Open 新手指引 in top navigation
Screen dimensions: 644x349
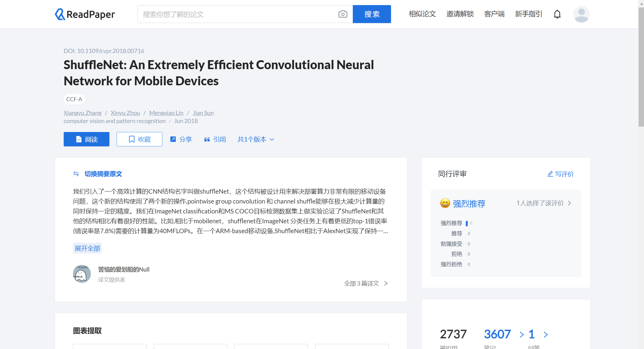pyautogui.click(x=528, y=14)
